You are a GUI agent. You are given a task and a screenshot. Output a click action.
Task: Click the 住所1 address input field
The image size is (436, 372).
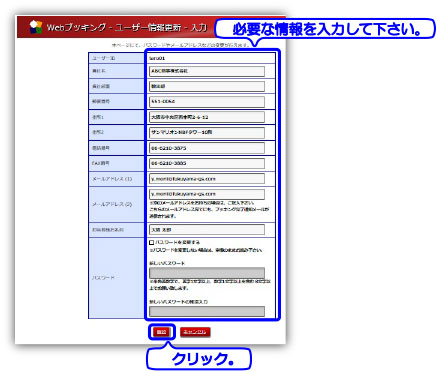pos(207,117)
